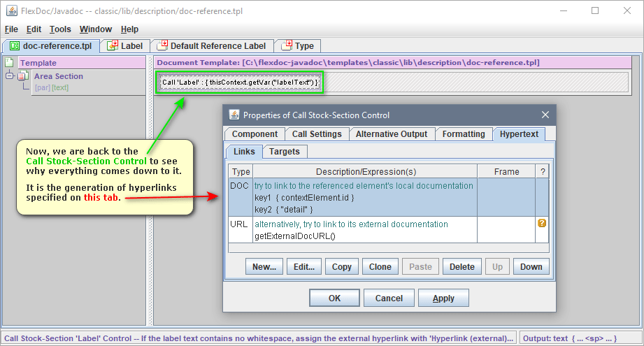Click the Apply button
Image resolution: width=644 pixels, height=346 pixels.
click(443, 298)
